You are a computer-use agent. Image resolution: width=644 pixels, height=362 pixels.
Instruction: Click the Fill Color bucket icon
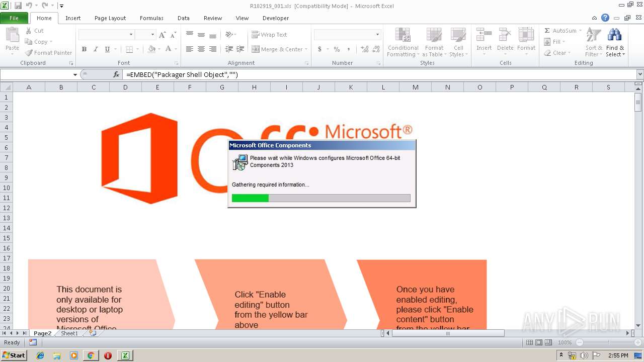(151, 49)
